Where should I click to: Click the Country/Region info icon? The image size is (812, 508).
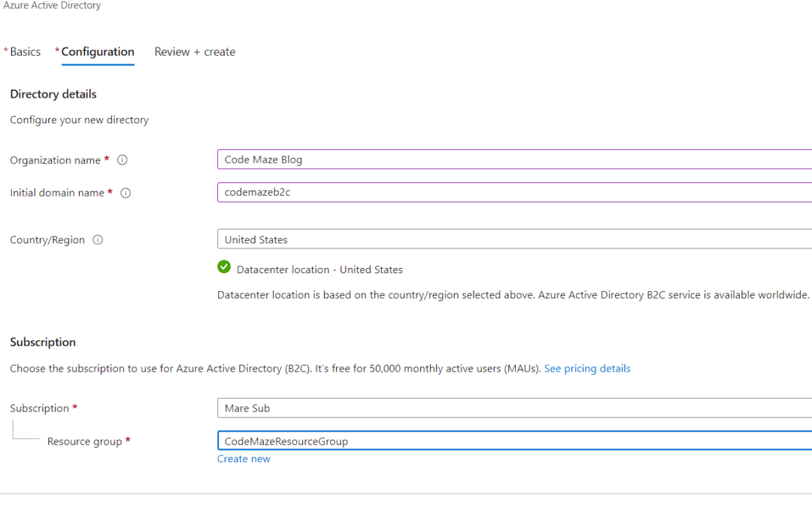coord(98,240)
